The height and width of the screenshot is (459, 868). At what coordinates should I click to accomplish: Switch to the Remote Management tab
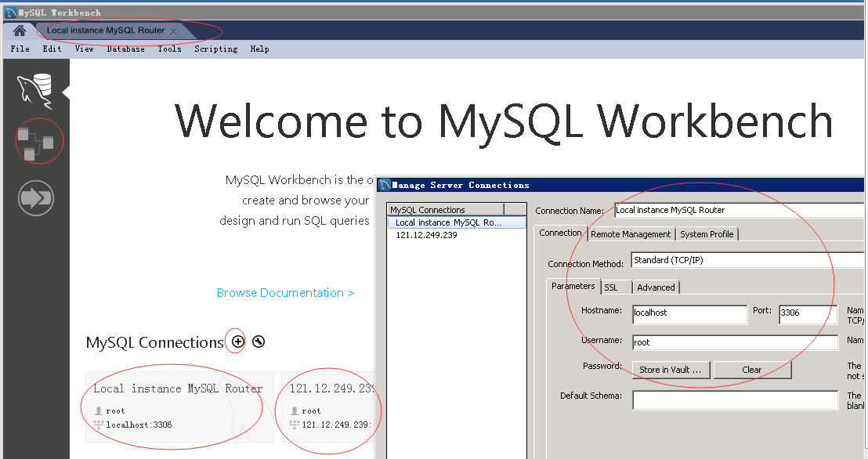click(631, 234)
